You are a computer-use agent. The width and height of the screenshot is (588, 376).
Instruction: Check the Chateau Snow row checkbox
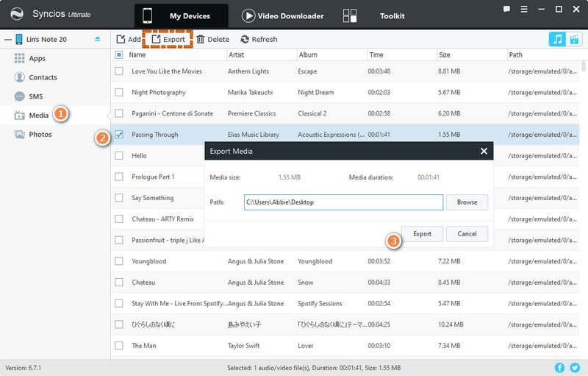119,282
